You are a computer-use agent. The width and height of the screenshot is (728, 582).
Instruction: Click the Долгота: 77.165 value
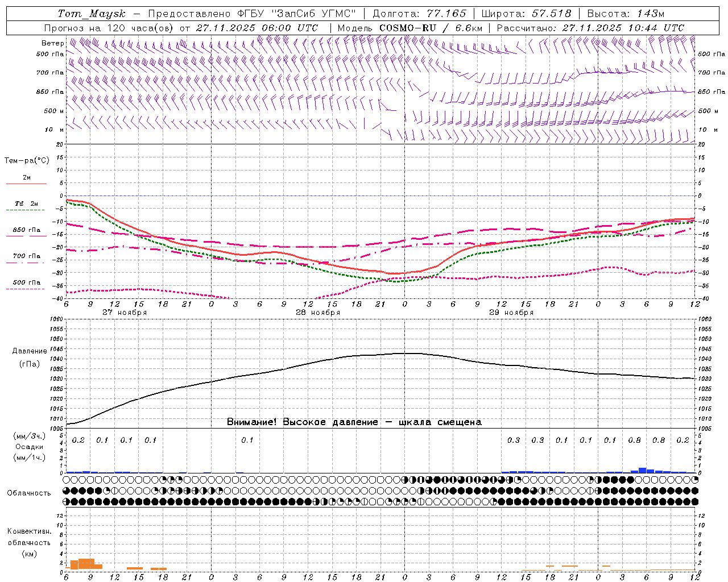pyautogui.click(x=419, y=14)
